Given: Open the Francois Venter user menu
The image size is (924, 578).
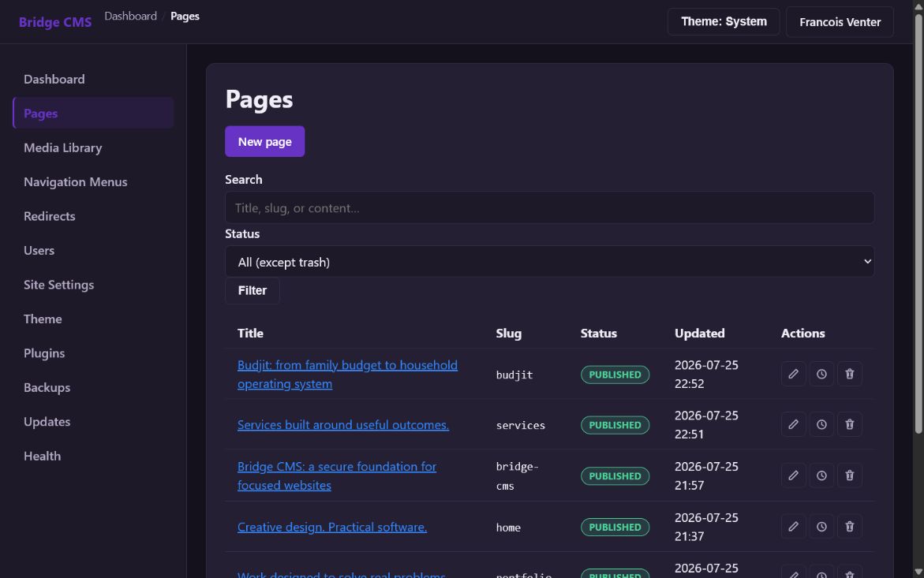Looking at the screenshot, I should (840, 22).
